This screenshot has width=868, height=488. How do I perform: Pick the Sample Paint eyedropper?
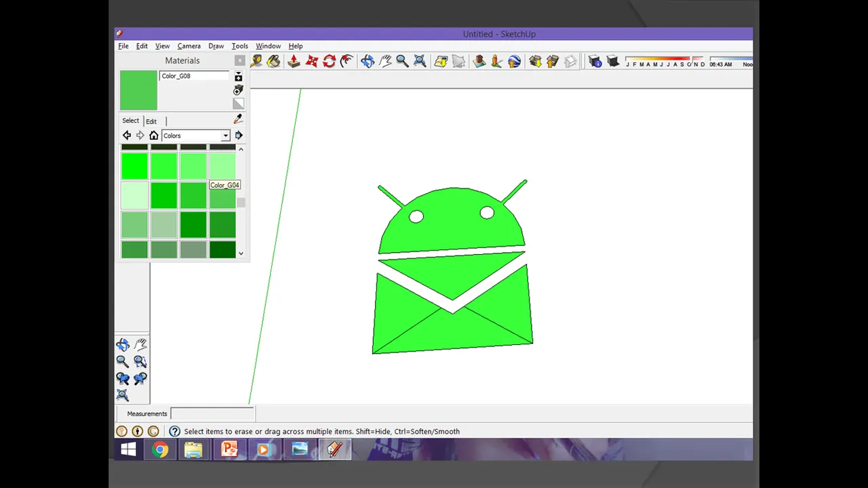pyautogui.click(x=238, y=119)
